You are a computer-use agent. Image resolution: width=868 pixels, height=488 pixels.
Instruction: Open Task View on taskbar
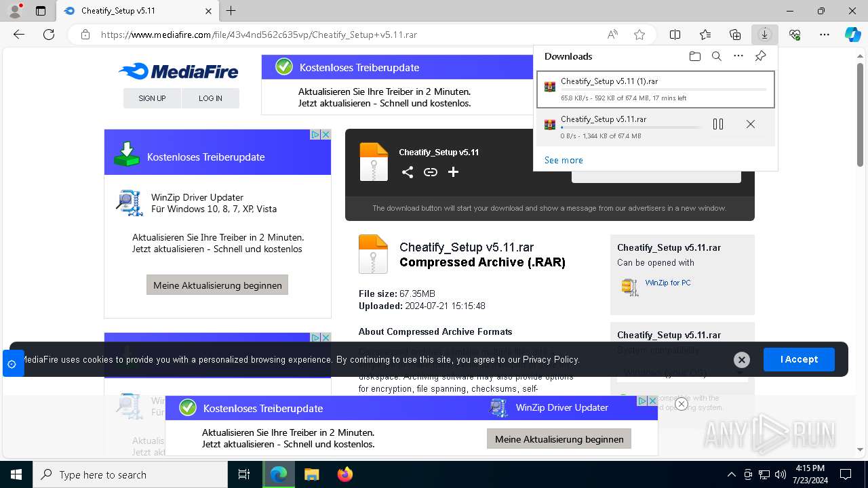click(x=244, y=474)
